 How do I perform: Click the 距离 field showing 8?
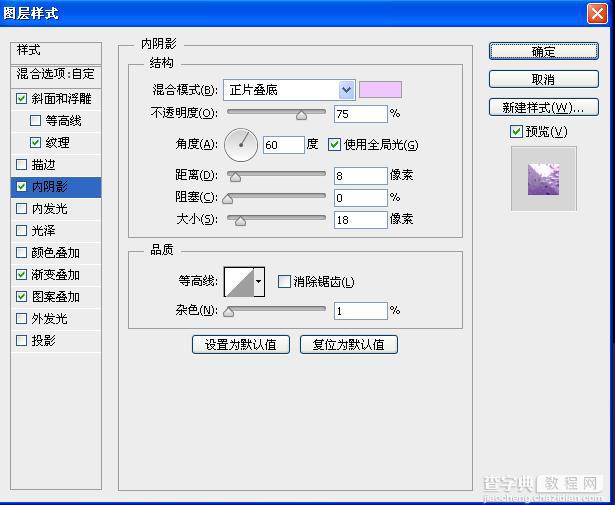pos(360,176)
